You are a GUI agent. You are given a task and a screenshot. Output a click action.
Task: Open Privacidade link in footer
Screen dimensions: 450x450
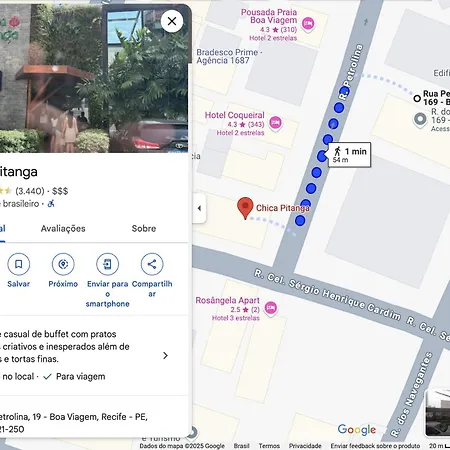tap(305, 446)
